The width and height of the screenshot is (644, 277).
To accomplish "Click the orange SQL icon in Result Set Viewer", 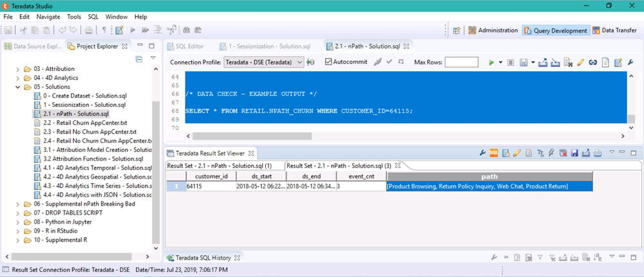I will point(495,153).
